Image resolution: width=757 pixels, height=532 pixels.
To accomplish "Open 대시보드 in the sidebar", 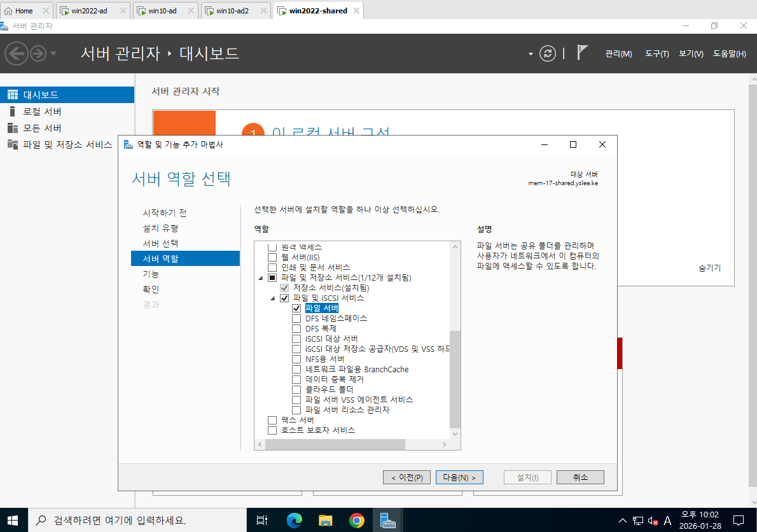I will (67, 95).
